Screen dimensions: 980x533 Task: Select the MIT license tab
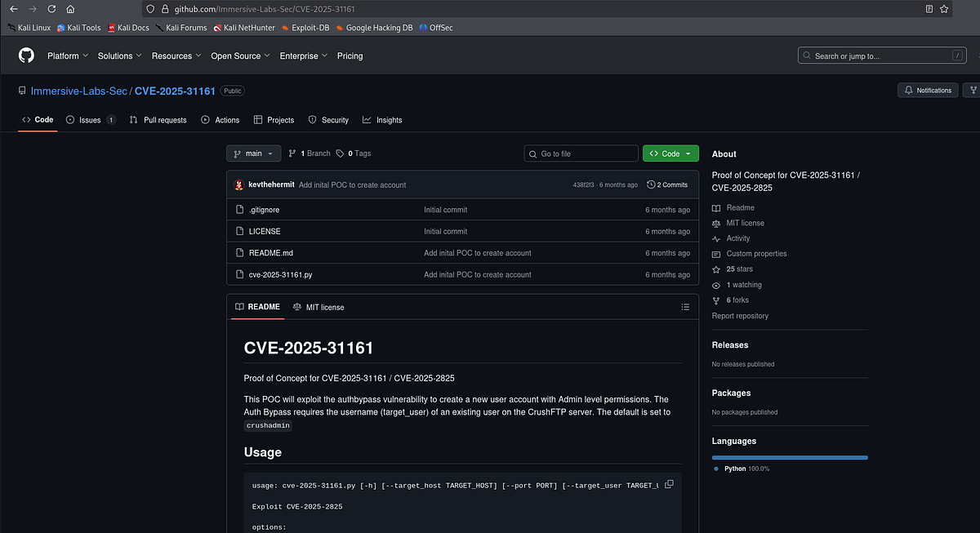coord(318,307)
